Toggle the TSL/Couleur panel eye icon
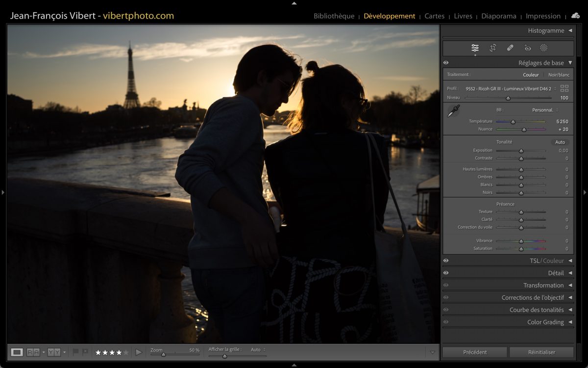 coord(446,261)
